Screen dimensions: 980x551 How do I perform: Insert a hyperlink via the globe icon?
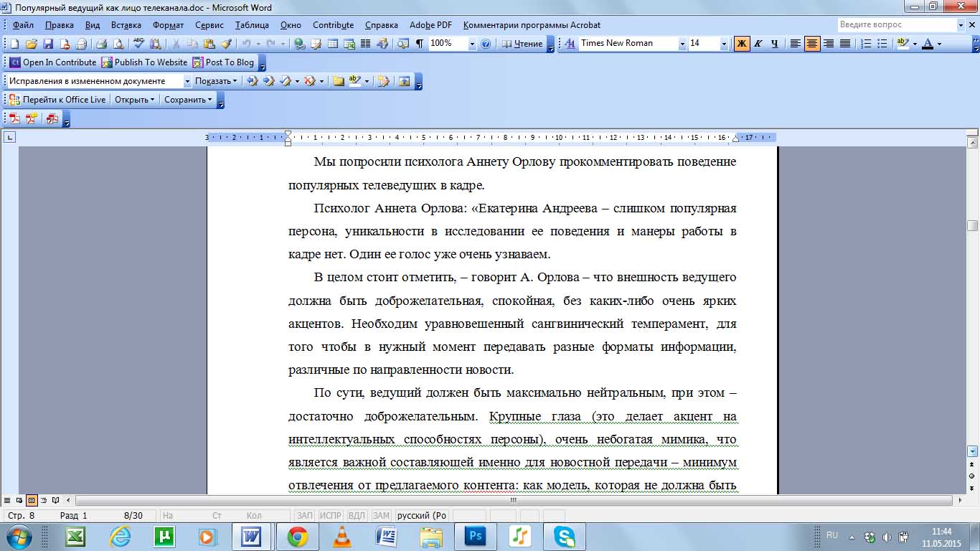point(299,44)
